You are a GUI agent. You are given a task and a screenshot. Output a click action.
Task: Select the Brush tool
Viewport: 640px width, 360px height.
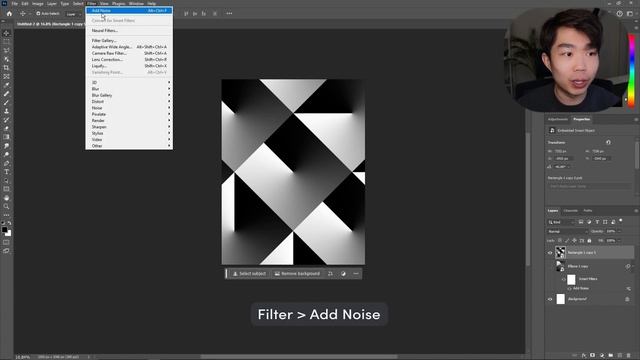pos(6,102)
